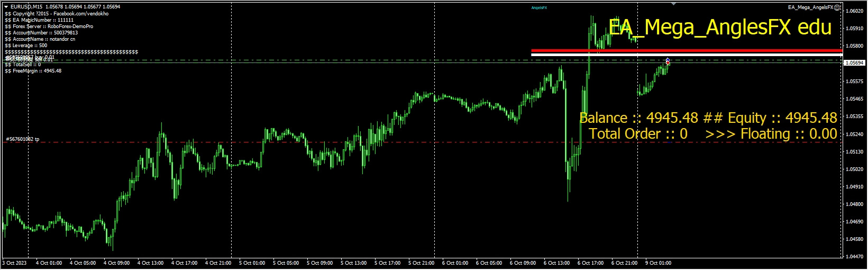Screen dimensions: 868x270
Task: Click the EA MagicNumber :: 111111 line
Action: click(x=39, y=20)
